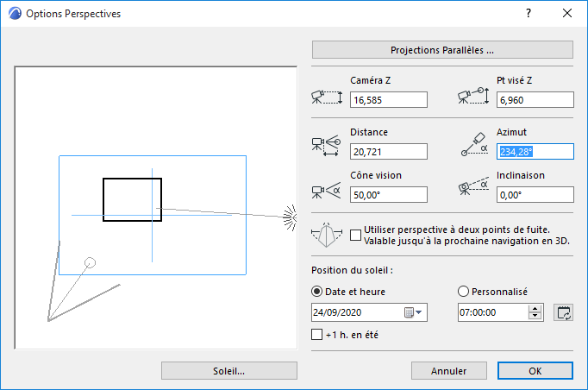
Task: Click the Cône vision icon
Action: click(329, 190)
